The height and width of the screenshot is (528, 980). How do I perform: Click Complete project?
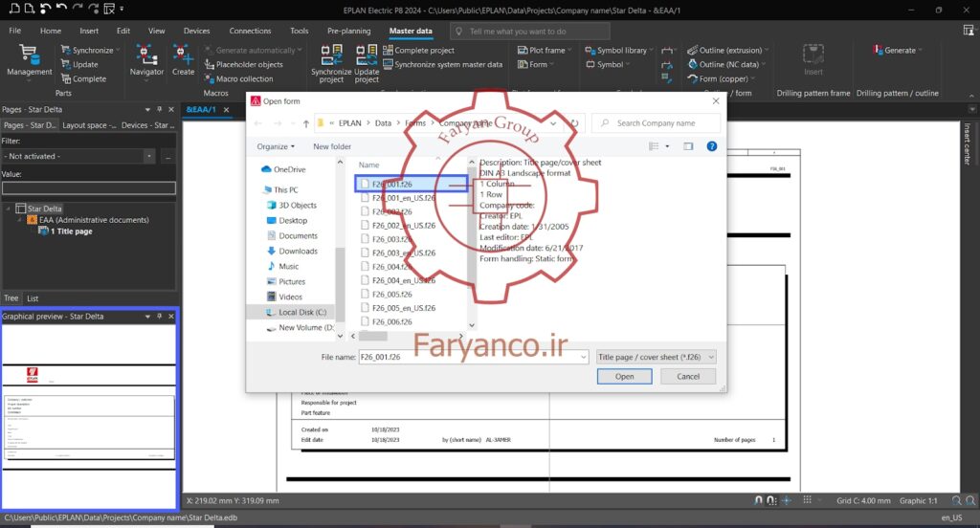[x=418, y=50]
